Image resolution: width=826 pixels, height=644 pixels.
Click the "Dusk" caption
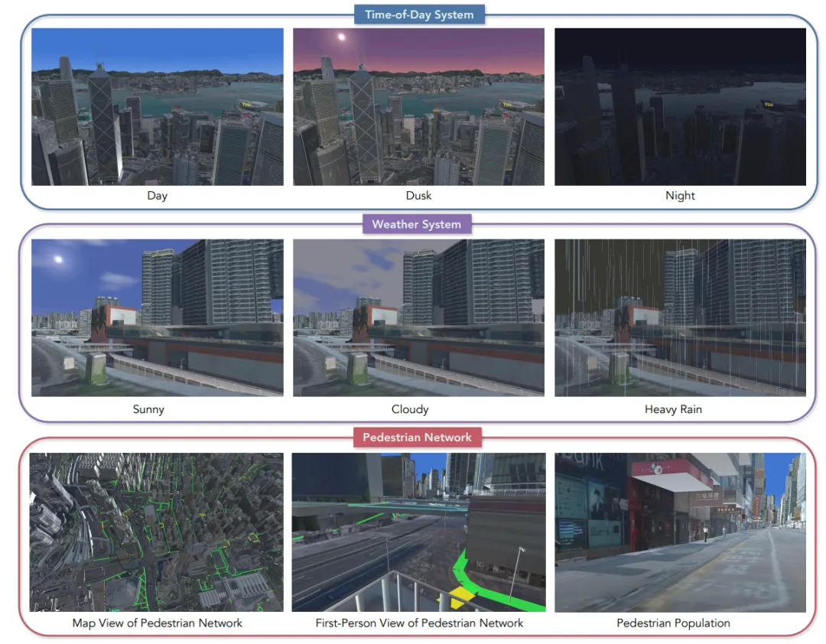click(419, 196)
